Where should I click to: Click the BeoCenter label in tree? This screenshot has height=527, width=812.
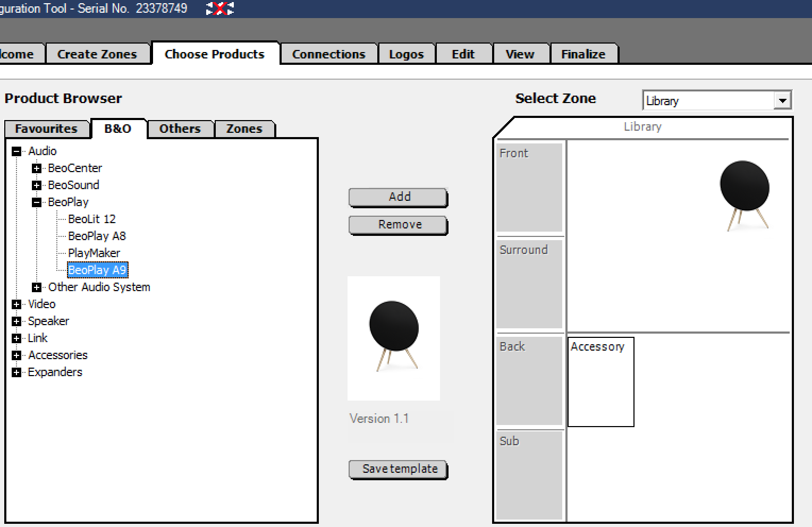click(x=75, y=168)
